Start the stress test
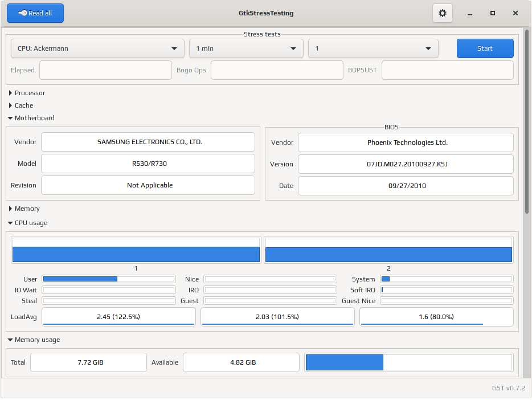This screenshot has width=532, height=400. click(x=485, y=48)
